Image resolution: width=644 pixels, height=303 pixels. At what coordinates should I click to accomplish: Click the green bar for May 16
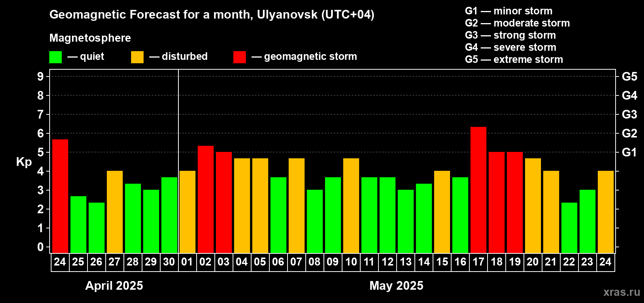460,215
